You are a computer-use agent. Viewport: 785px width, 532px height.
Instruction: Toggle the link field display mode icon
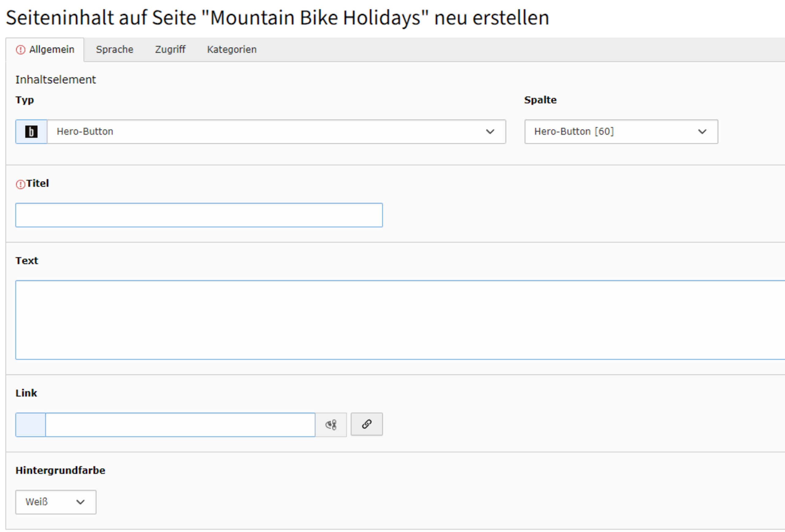[x=331, y=425]
